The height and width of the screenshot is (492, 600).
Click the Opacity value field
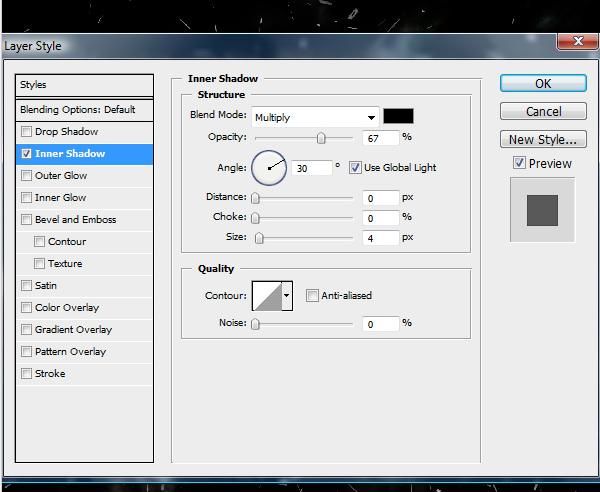(x=381, y=138)
